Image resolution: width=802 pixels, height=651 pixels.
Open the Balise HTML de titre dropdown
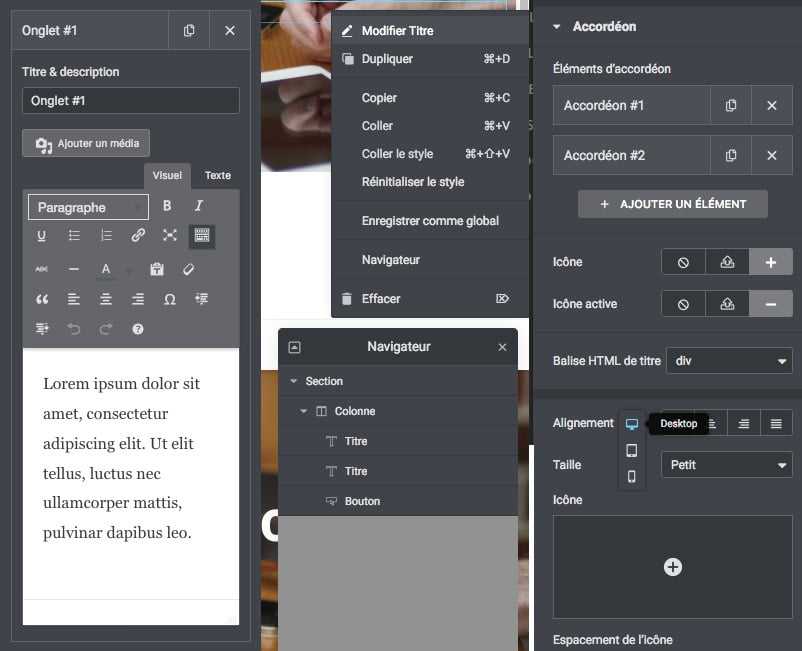point(729,361)
